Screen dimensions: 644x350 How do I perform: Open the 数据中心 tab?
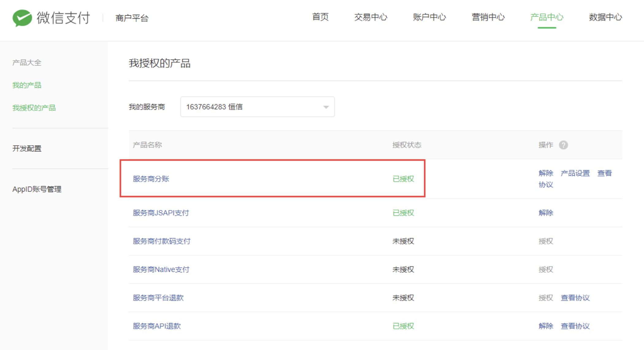tap(605, 17)
